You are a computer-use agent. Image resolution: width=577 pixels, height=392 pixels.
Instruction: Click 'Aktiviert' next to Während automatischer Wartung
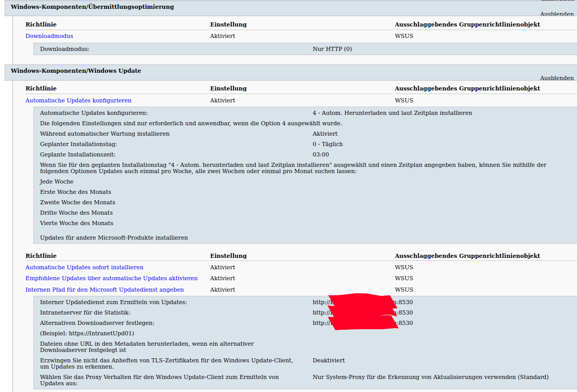point(325,134)
